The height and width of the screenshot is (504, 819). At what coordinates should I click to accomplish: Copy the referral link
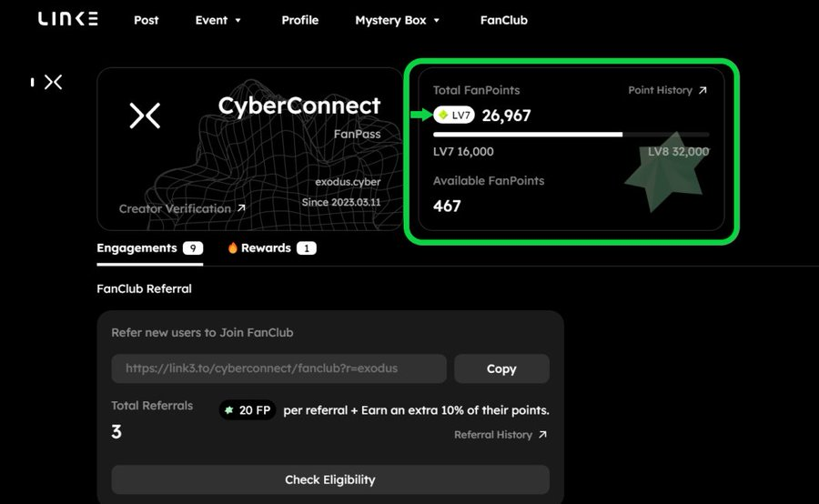click(x=501, y=368)
